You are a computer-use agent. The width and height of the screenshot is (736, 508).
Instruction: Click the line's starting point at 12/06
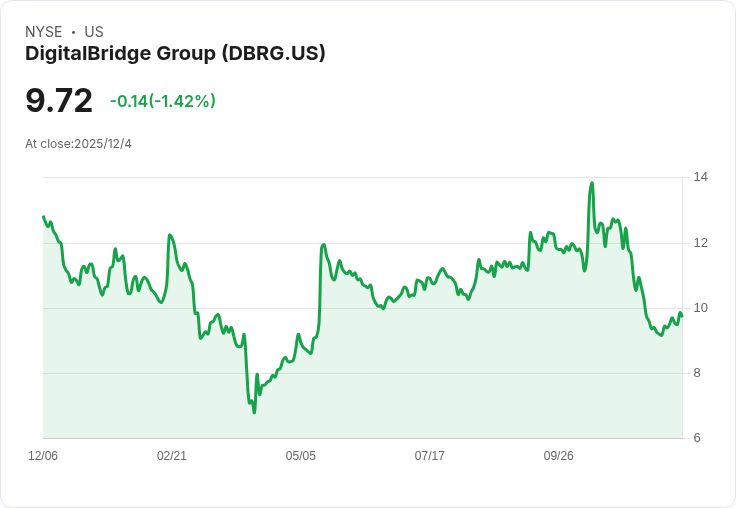44,216
